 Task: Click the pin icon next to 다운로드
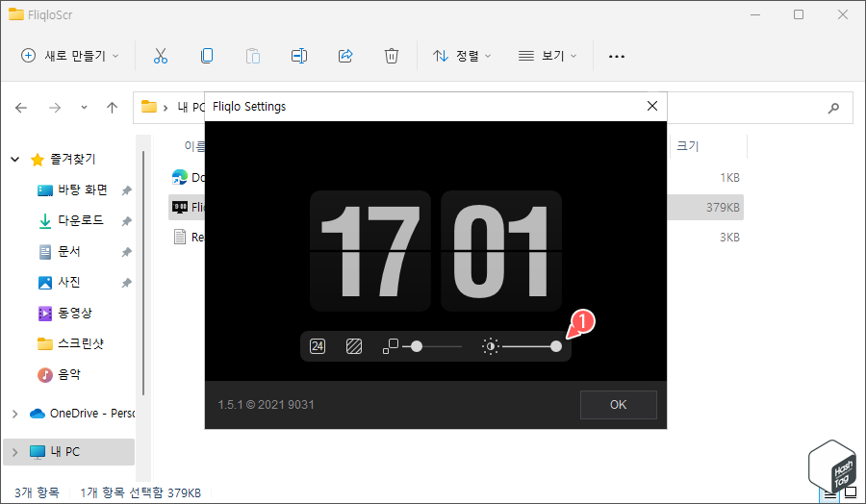(126, 221)
